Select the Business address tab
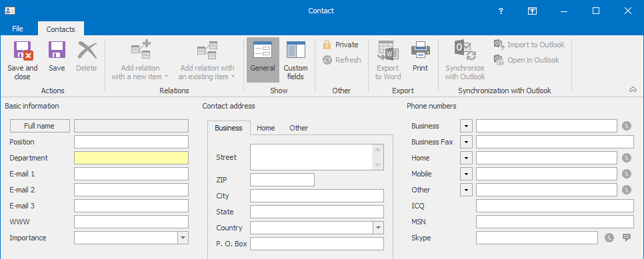The width and height of the screenshot is (644, 259). coord(229,128)
